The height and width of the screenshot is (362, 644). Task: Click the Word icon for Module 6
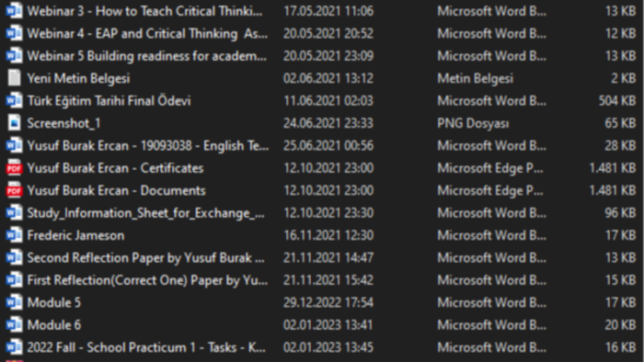[x=14, y=325]
